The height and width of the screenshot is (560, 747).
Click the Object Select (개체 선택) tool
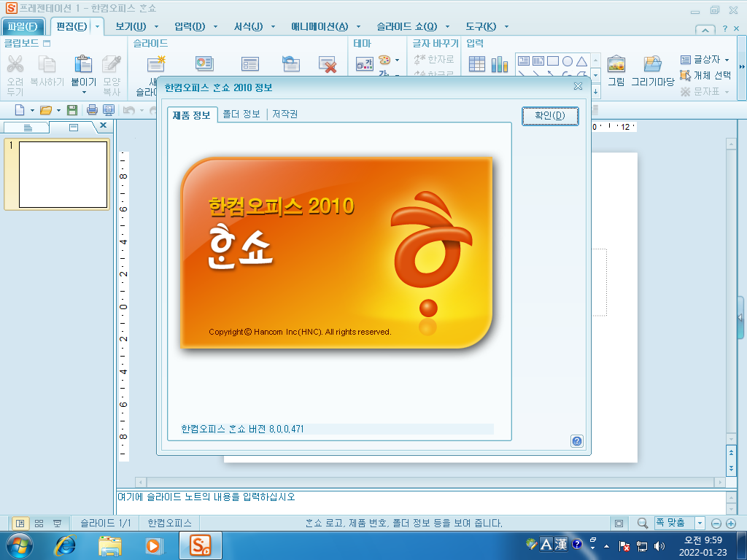point(705,75)
